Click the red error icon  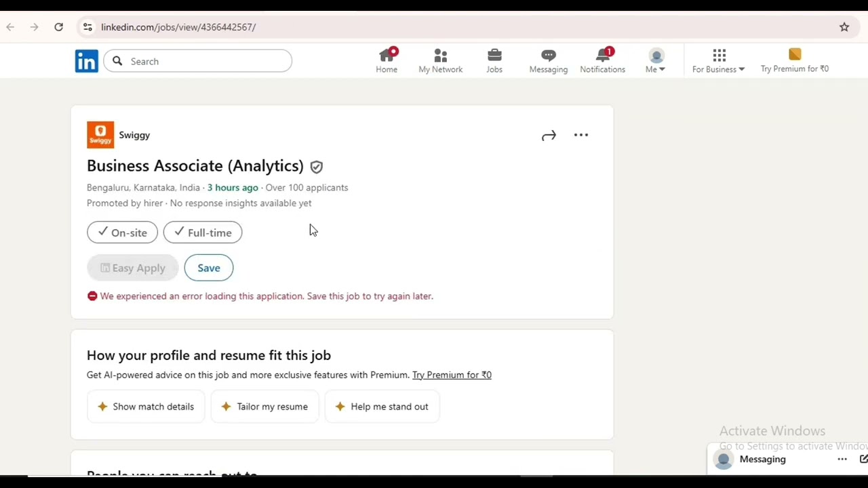pos(92,296)
